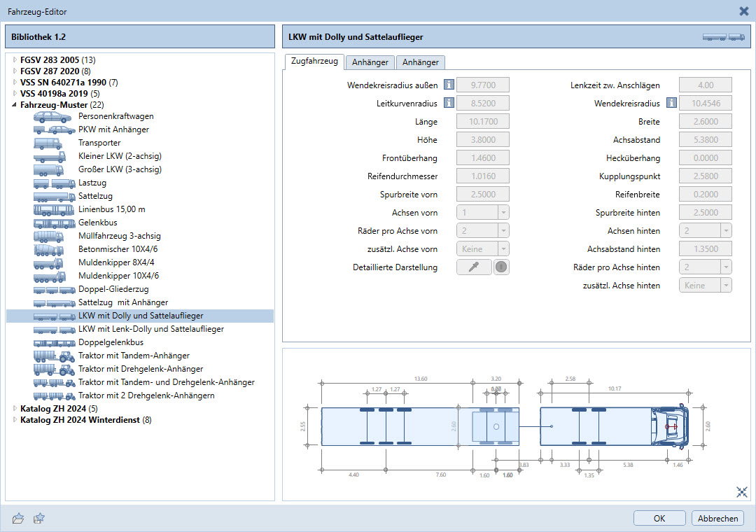This screenshot has width=756, height=532.
Task: Click the info icon beside right-column Wendekreisradius
Action: [x=671, y=104]
